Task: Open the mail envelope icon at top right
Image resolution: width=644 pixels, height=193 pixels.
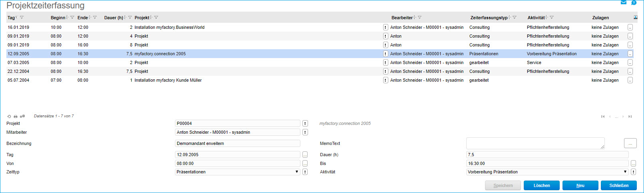Action: click(623, 3)
